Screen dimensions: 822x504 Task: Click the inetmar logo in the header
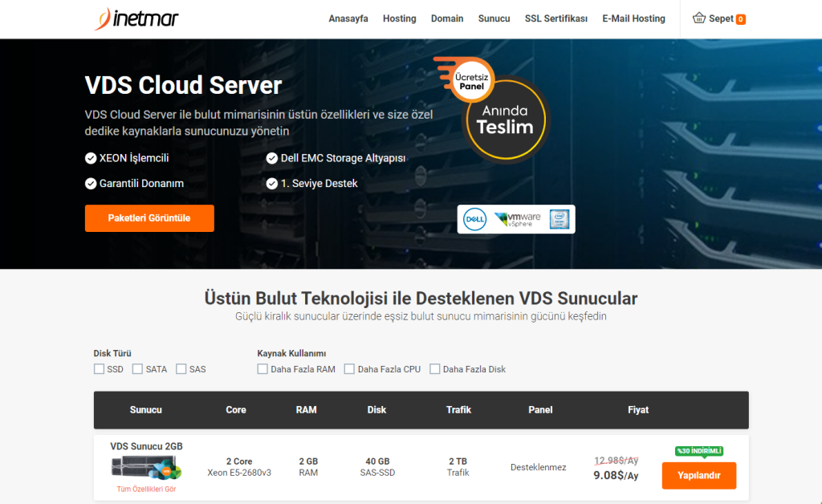coord(136,18)
